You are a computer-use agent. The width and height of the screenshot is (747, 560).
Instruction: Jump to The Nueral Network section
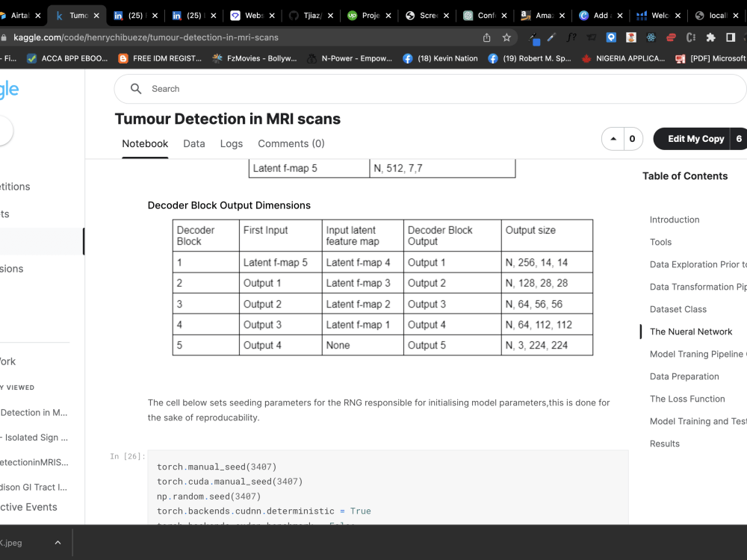[691, 332]
